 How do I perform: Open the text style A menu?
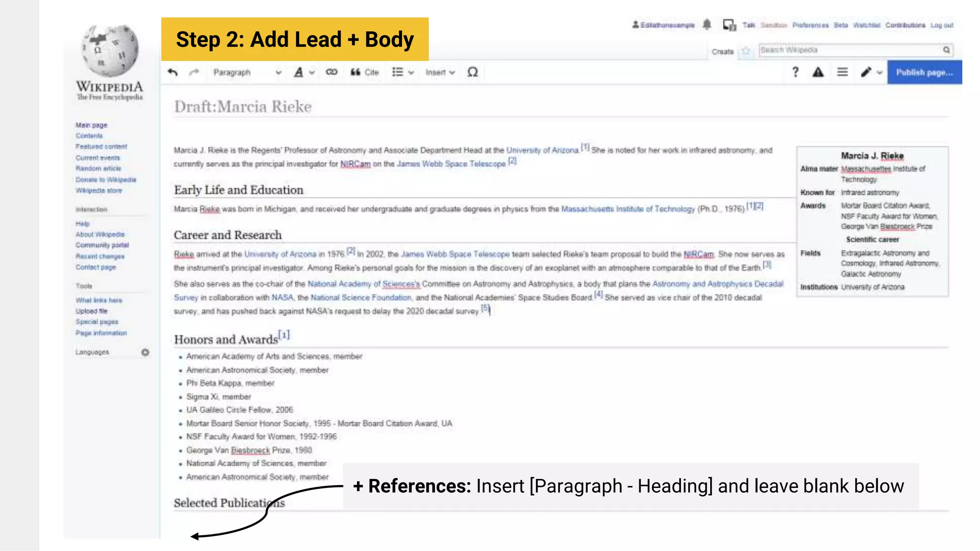[304, 72]
